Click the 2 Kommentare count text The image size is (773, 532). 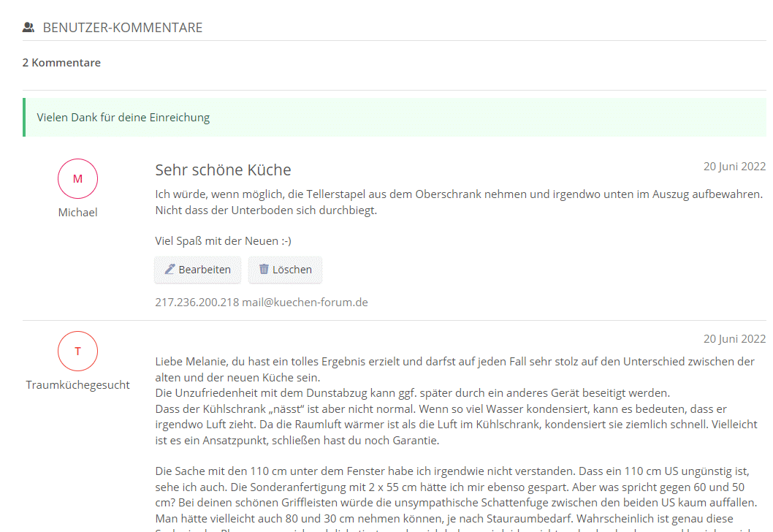point(61,63)
